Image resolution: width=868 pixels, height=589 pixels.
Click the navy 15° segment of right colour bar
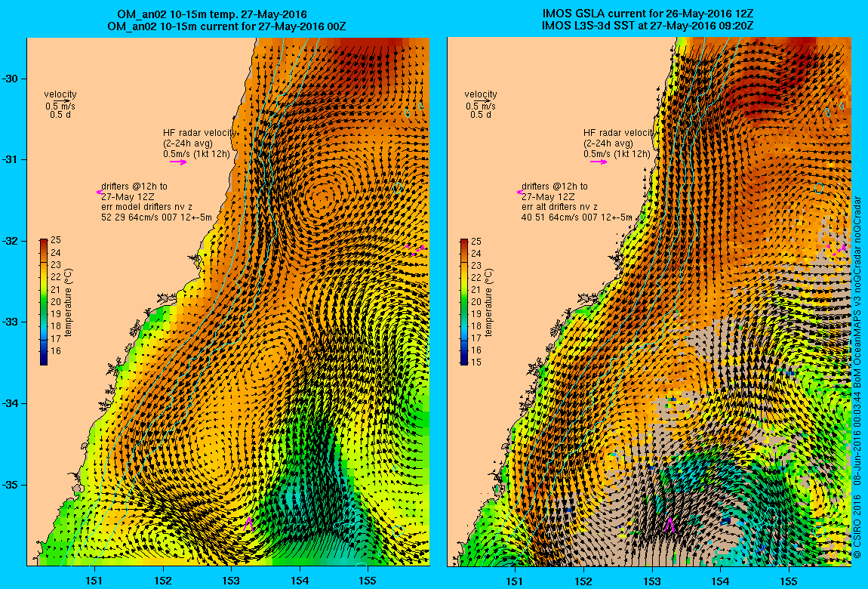pos(464,360)
